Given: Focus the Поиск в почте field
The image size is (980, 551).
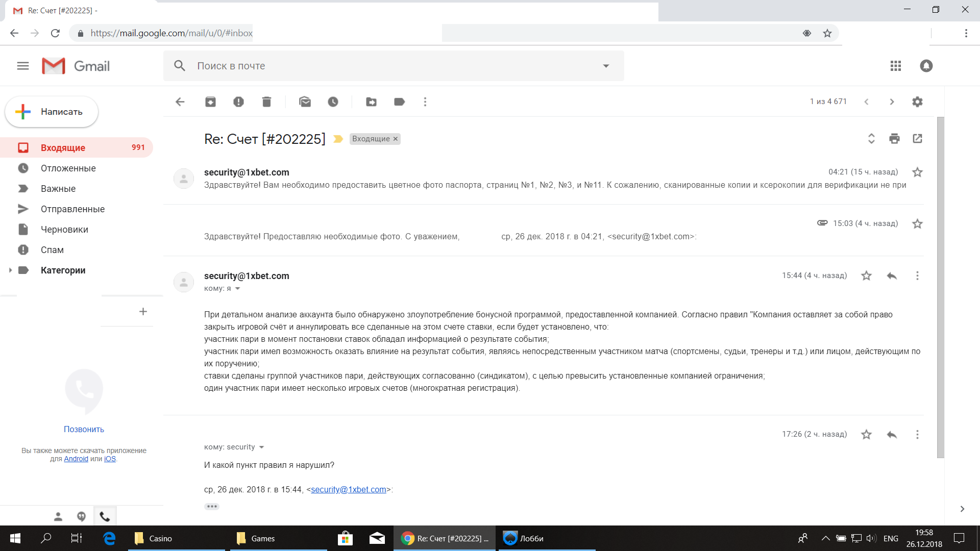Looking at the screenshot, I should tap(393, 66).
